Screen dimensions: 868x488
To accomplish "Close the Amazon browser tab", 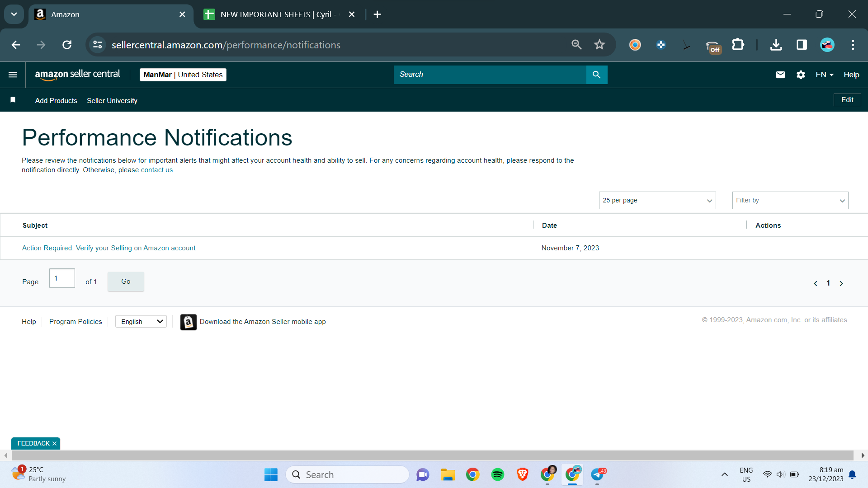I will (182, 14).
